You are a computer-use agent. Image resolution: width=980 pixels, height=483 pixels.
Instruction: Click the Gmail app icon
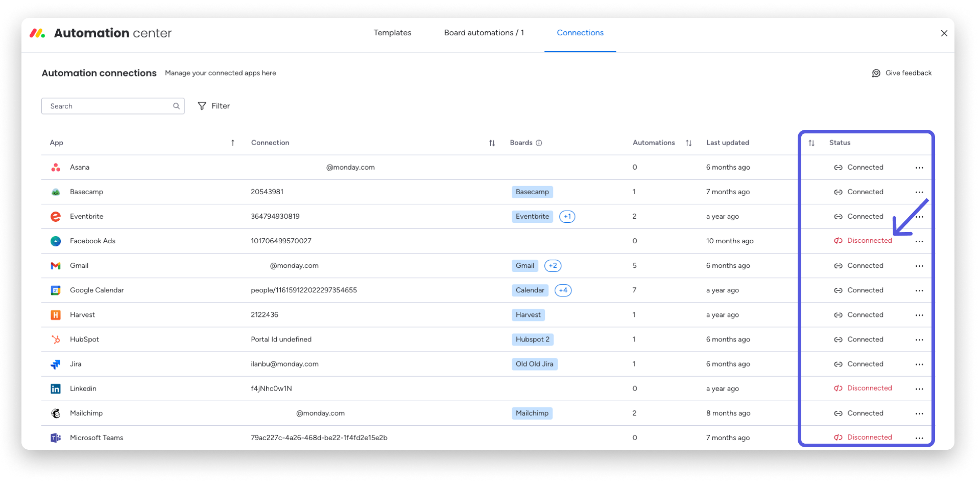click(x=56, y=265)
